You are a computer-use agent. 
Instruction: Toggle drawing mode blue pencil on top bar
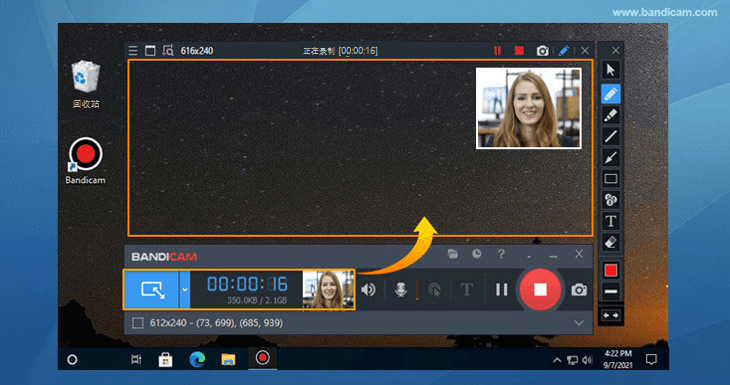(x=564, y=51)
